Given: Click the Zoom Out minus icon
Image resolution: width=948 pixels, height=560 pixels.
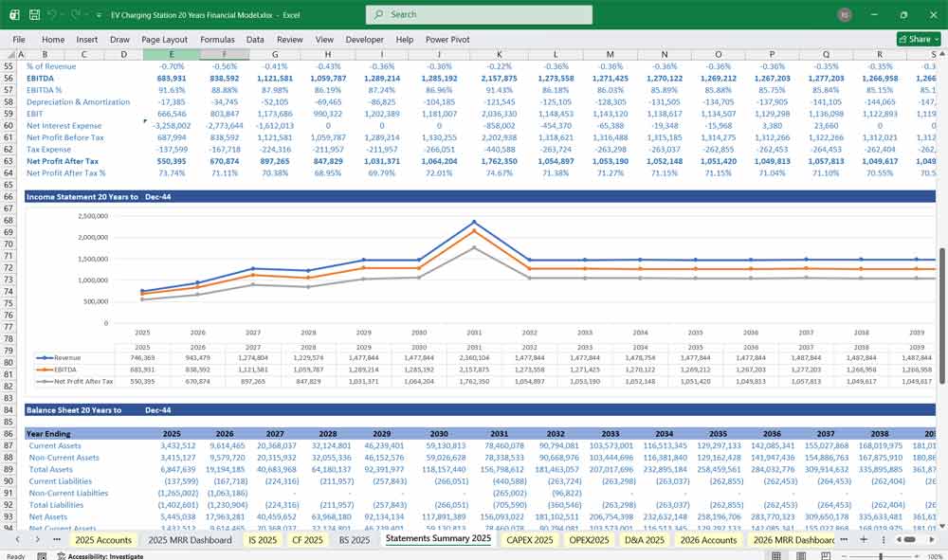Looking at the screenshot, I should point(844,554).
